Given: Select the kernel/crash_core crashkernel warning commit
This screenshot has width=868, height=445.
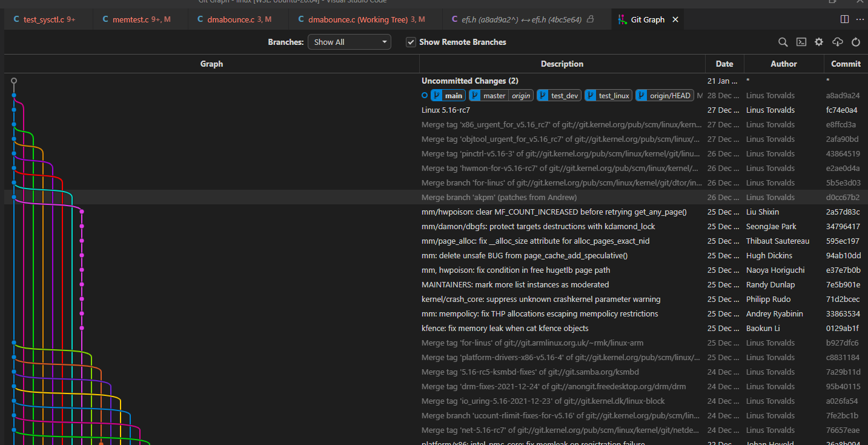Looking at the screenshot, I should pos(436,299).
